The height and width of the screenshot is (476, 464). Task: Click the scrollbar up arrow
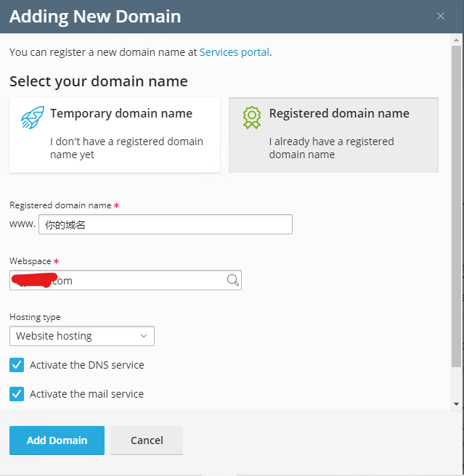(456, 41)
